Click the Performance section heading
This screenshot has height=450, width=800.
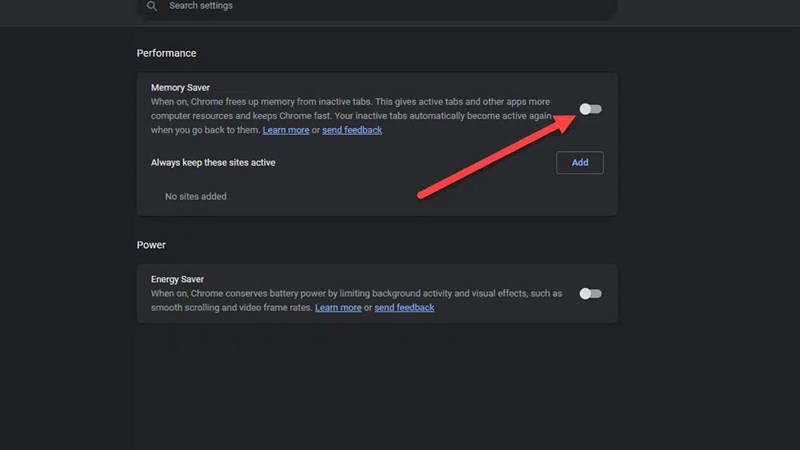coord(166,53)
